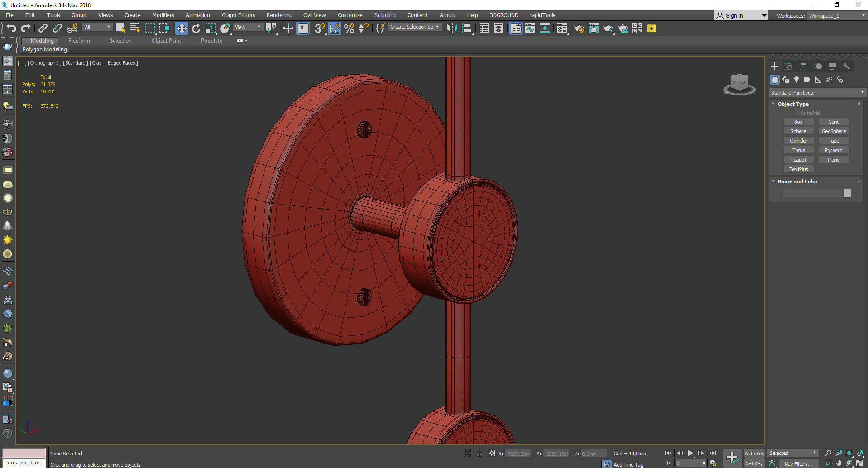Viewport: 868px width, 468px height.
Task: Switch to the Freeform ribbon tab
Action: coord(79,41)
